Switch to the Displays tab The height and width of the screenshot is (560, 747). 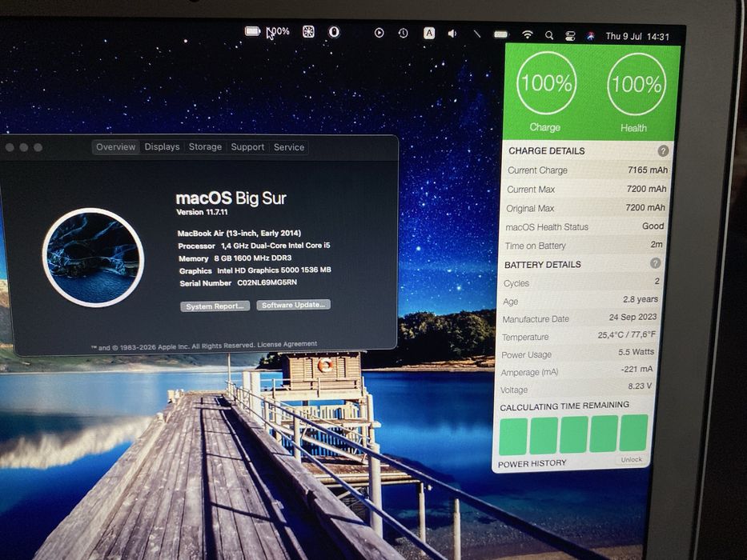coord(162,146)
